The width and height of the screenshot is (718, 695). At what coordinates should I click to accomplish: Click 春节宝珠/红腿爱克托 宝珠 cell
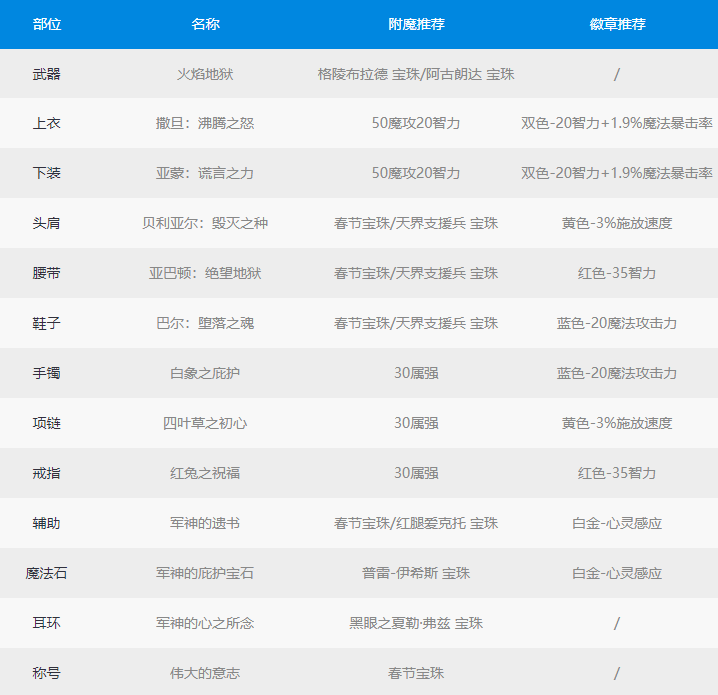[x=416, y=522]
